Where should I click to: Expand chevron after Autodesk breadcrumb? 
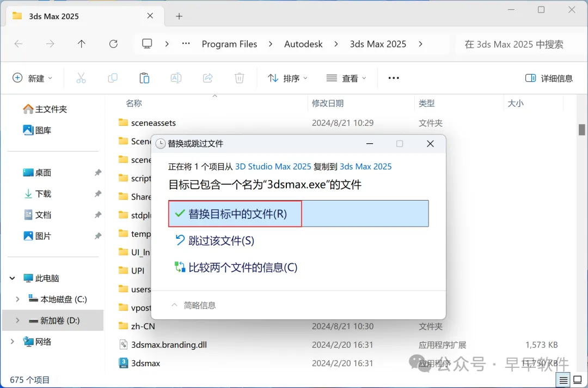tap(336, 44)
